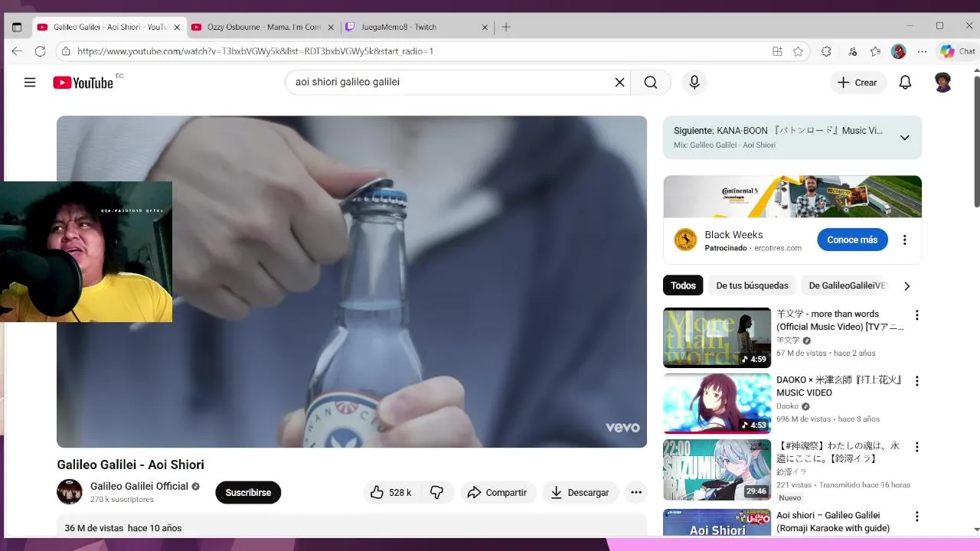980x551 pixels.
Task: Switch to Ozzy Osbourne tab
Action: [263, 27]
